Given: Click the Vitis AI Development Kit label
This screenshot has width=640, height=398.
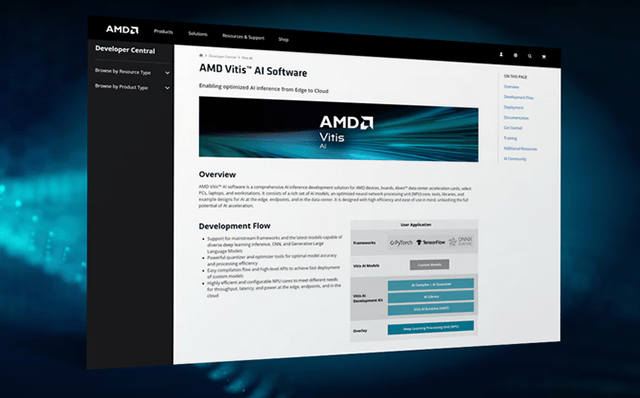Looking at the screenshot, I should [368, 298].
